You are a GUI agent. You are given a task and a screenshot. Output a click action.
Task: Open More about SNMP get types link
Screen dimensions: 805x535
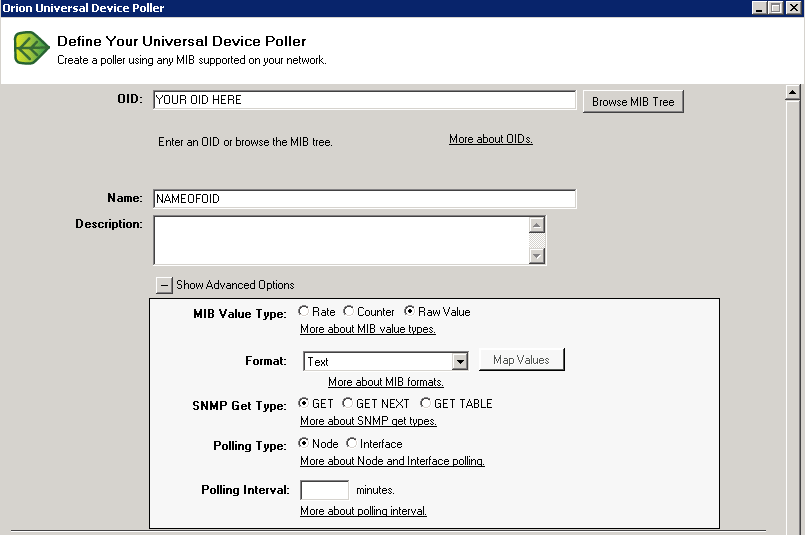368,421
